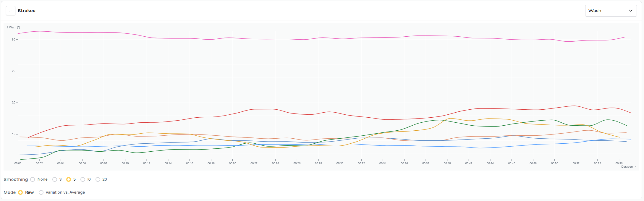Click the 00:18 time axis label
This screenshot has height=201, width=644.
point(211,163)
